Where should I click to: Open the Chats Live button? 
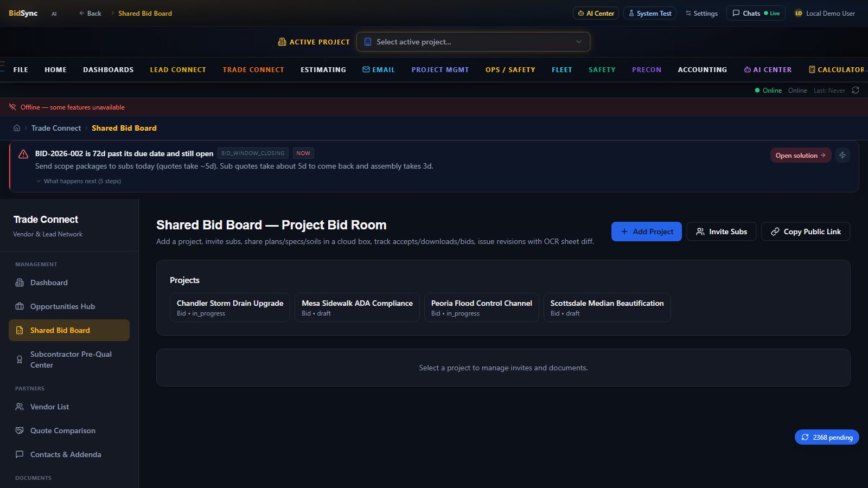pyautogui.click(x=756, y=13)
